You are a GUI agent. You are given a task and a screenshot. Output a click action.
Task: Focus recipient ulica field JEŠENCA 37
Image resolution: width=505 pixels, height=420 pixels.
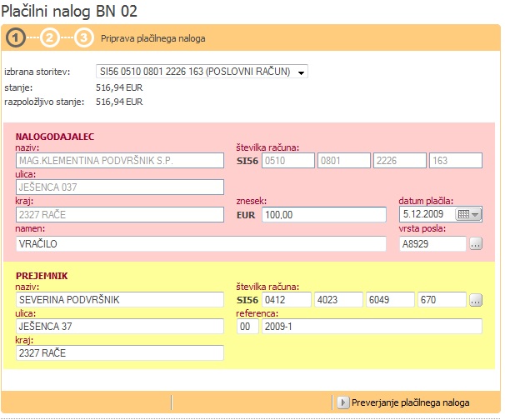(x=120, y=327)
